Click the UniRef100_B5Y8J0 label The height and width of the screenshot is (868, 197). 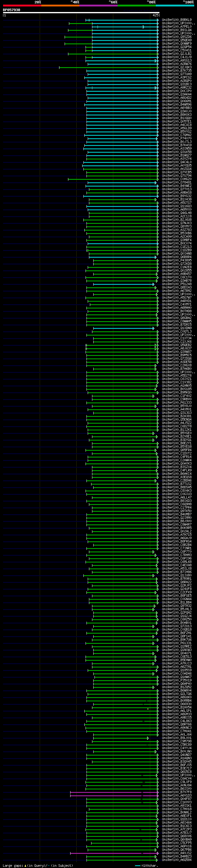(176, 406)
